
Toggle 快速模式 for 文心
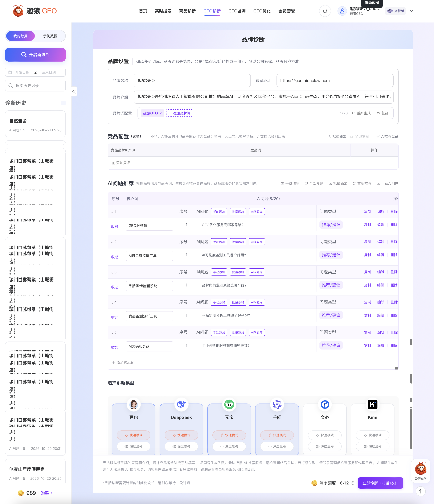pyautogui.click(x=325, y=435)
